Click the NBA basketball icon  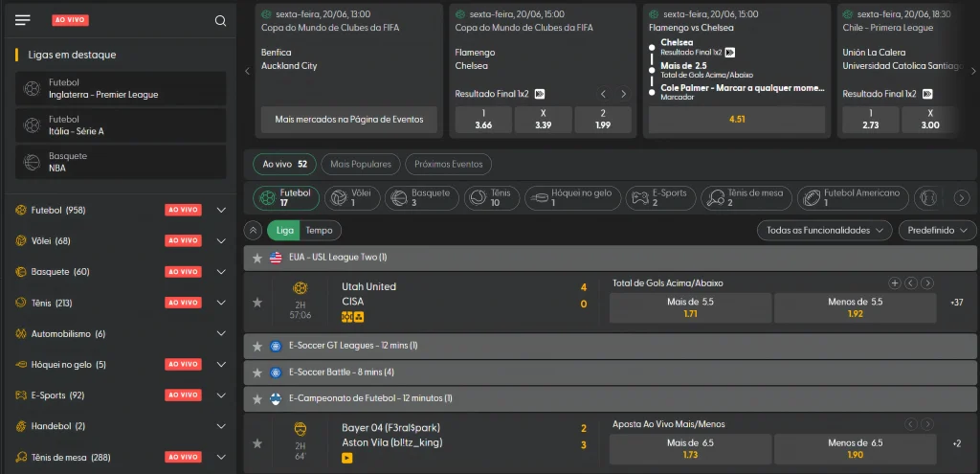click(32, 163)
